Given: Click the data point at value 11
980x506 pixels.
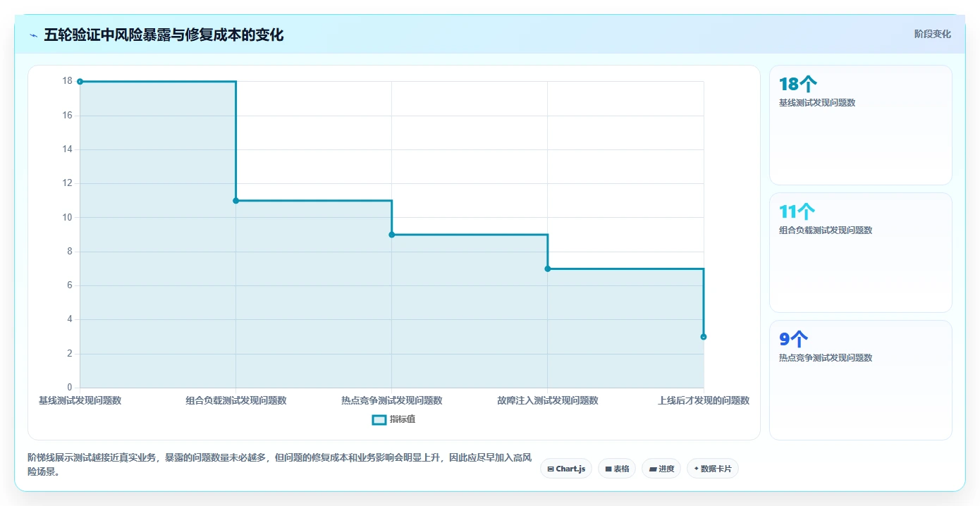Looking at the screenshot, I should point(235,201).
